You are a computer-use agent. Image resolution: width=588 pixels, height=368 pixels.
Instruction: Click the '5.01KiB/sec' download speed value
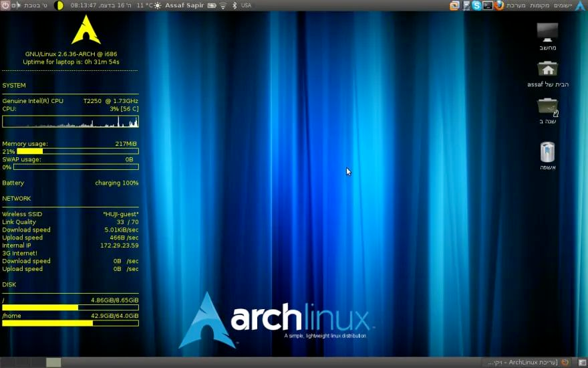click(x=122, y=229)
